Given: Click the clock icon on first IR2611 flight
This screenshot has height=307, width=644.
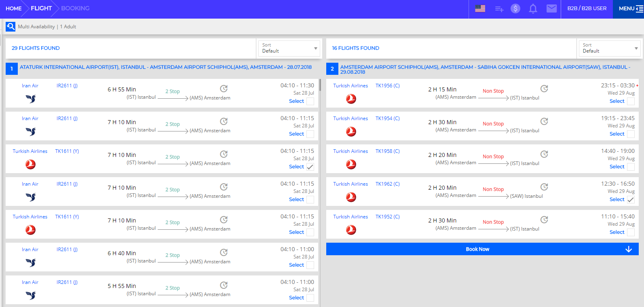Looking at the screenshot, I should coord(224,89).
